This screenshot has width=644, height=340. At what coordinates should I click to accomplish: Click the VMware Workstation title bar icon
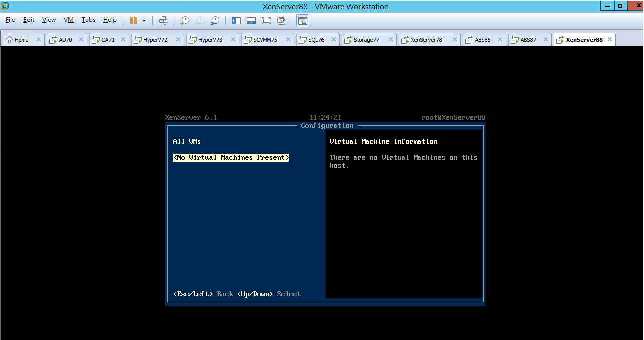[x=4, y=6]
